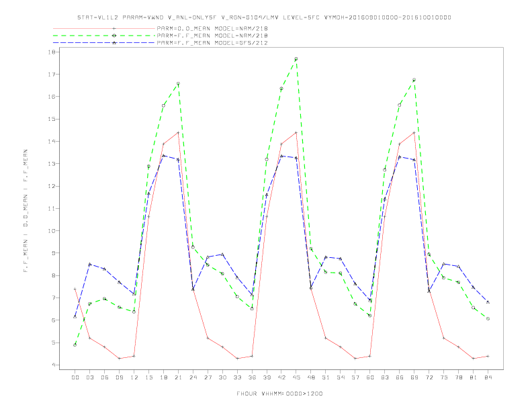This screenshot has width=532, height=411.
Task: Click x-axis forecast hour label 75
Action: click(x=444, y=377)
